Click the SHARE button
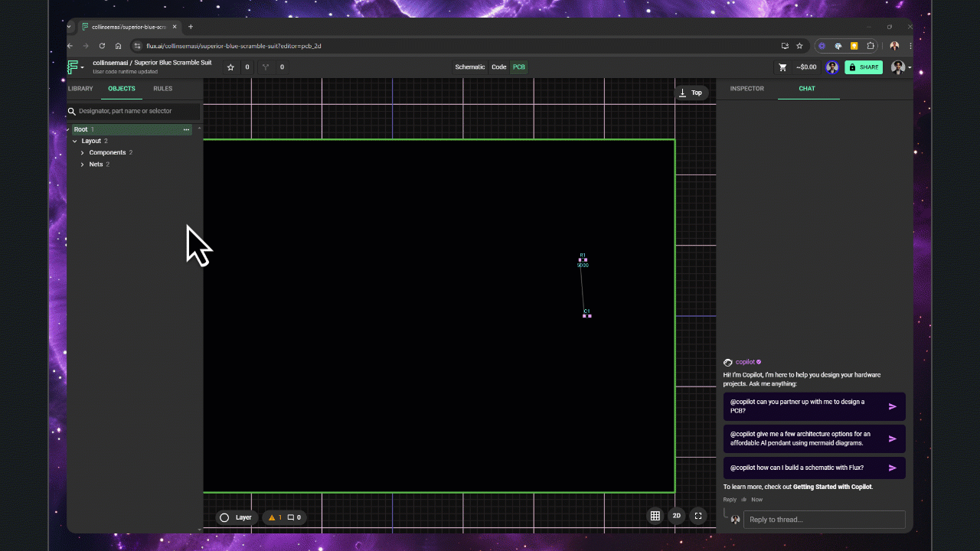Screen dimensions: 980x551 [x=864, y=67]
